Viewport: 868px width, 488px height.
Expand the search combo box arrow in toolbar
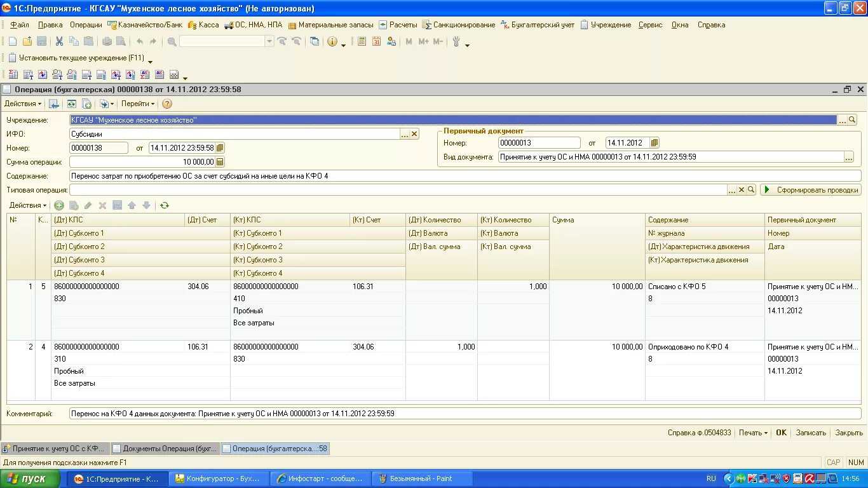pyautogui.click(x=269, y=41)
